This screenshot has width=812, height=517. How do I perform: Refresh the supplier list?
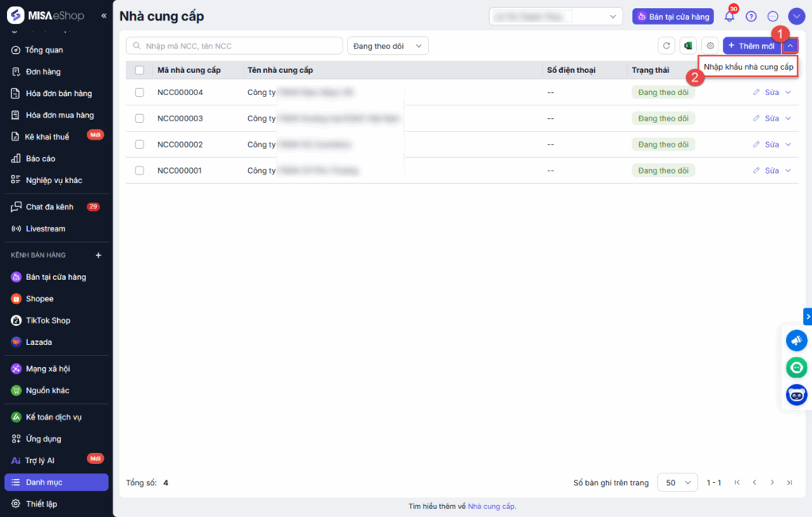click(666, 45)
